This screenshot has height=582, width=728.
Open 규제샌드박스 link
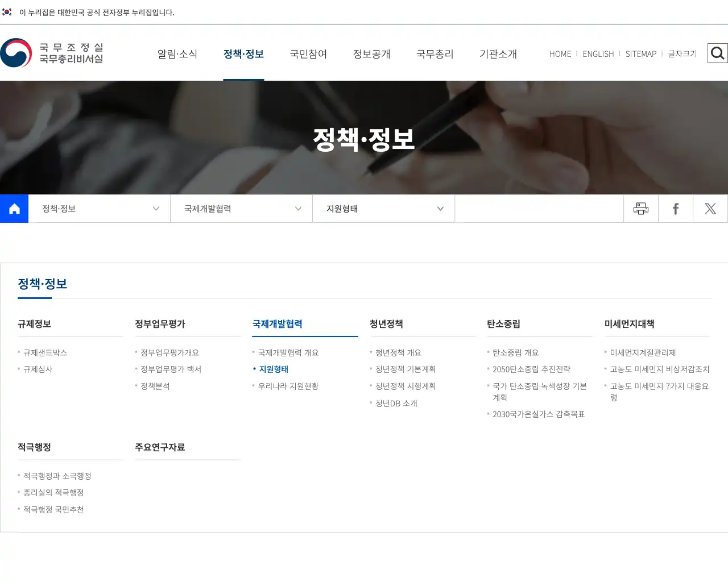(45, 352)
